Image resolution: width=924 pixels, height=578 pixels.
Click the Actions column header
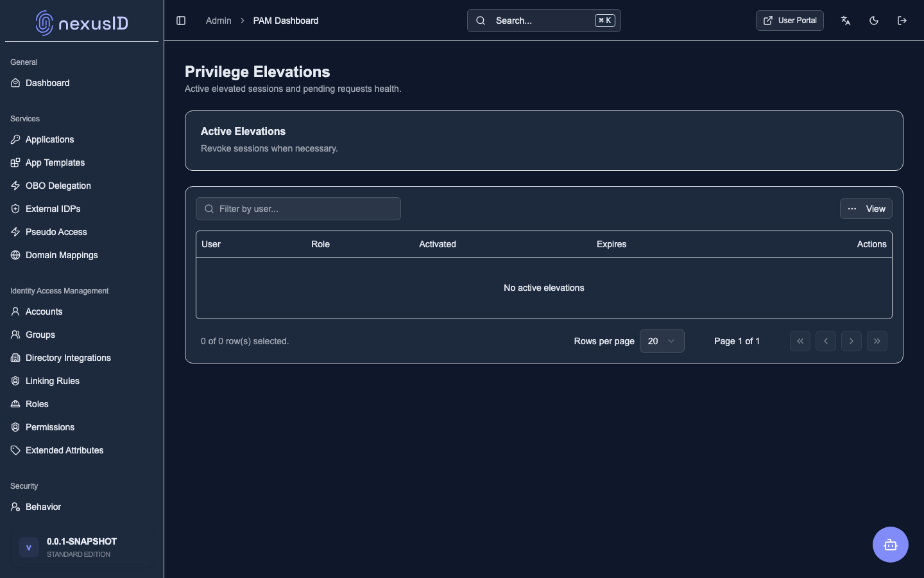tap(871, 244)
